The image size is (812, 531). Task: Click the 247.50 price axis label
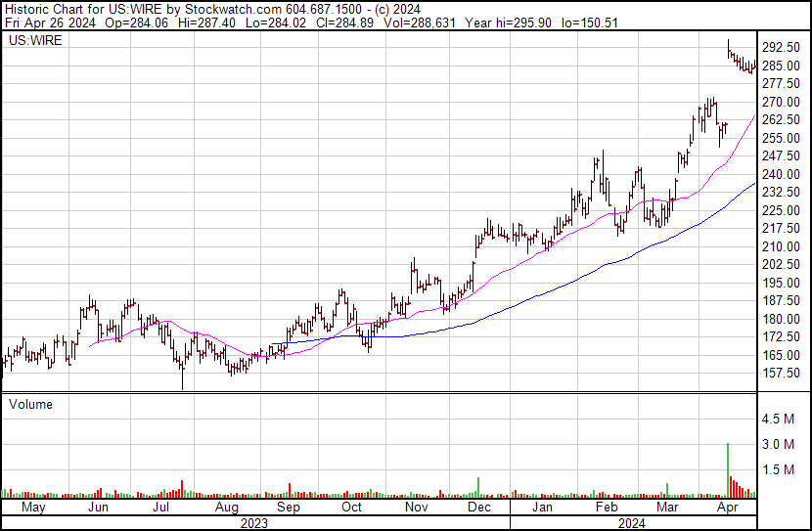(x=781, y=155)
